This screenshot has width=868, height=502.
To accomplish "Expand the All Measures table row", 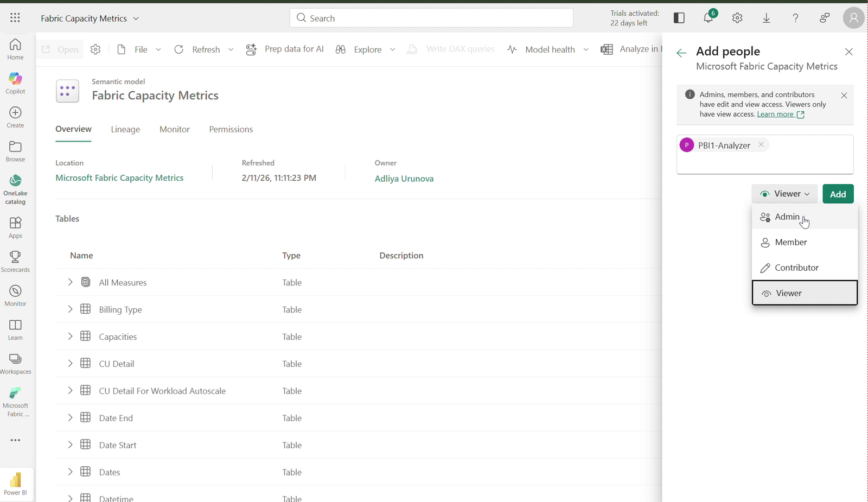I will (70, 282).
